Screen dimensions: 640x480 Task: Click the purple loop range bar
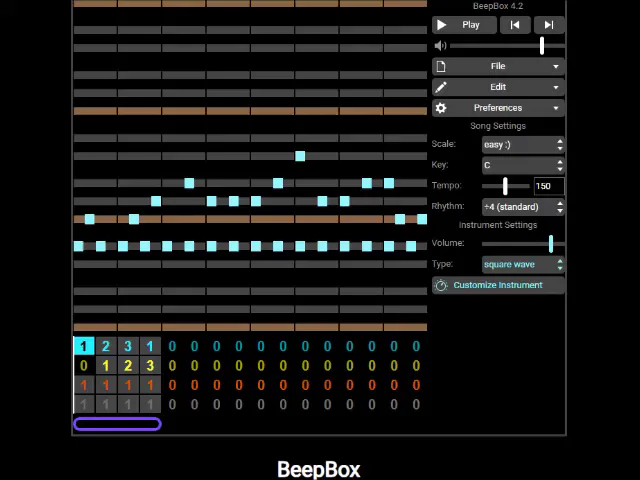click(x=117, y=424)
